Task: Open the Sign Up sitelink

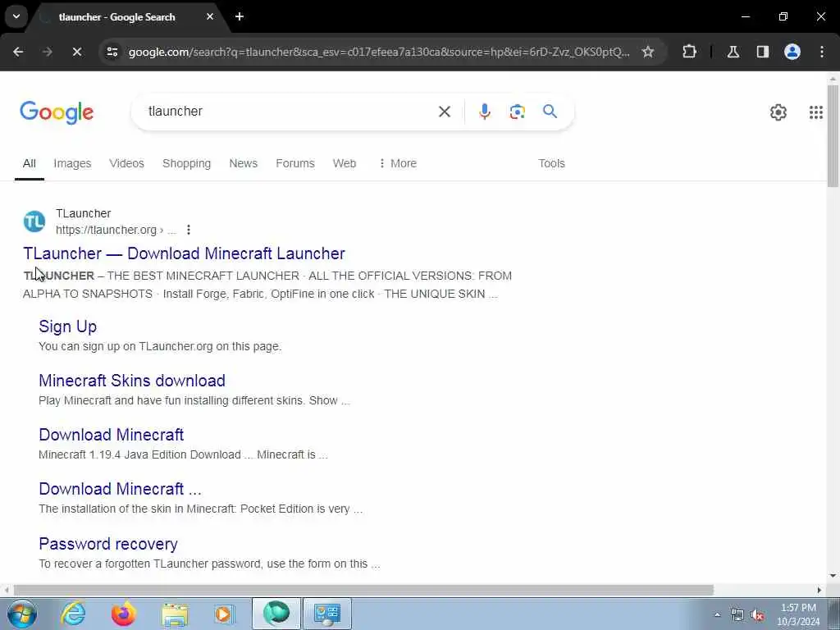Action: click(x=67, y=326)
